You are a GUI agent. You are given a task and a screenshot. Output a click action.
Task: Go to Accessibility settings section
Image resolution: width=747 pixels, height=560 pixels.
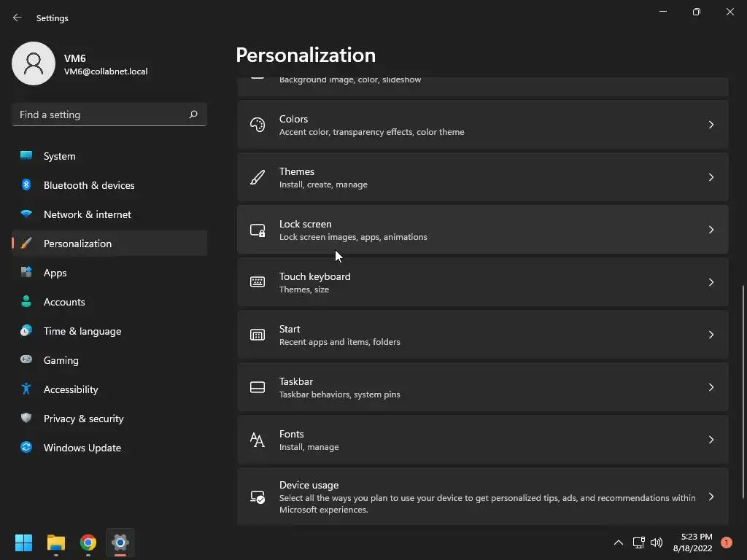point(71,389)
